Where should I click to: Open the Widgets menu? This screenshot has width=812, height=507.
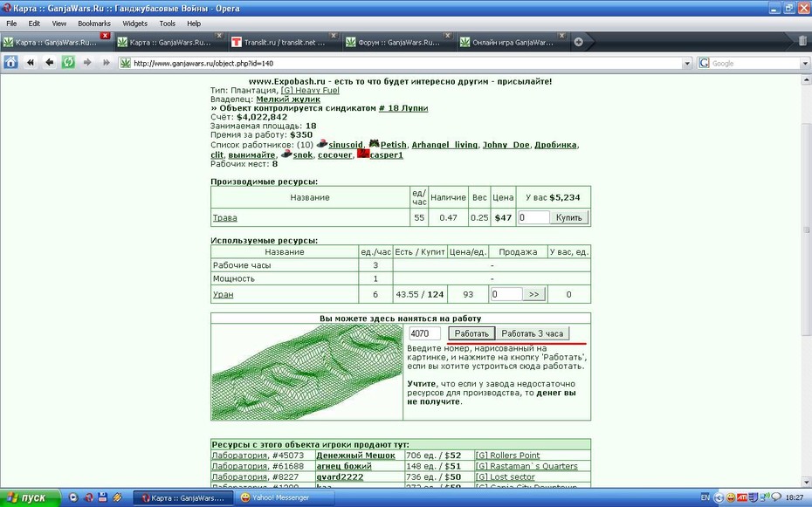[134, 24]
